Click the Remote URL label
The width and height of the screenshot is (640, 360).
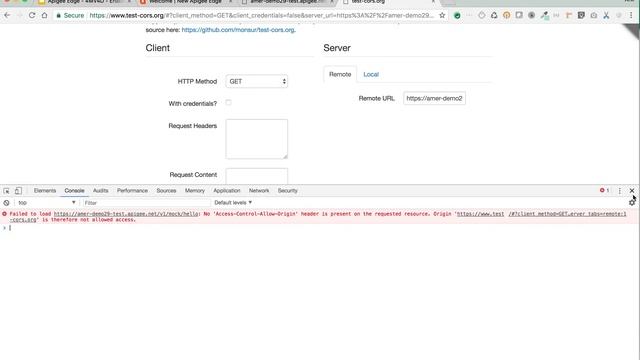(376, 98)
